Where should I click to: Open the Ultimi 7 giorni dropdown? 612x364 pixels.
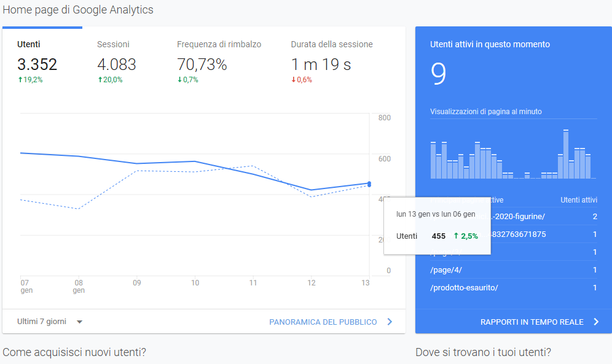point(50,322)
